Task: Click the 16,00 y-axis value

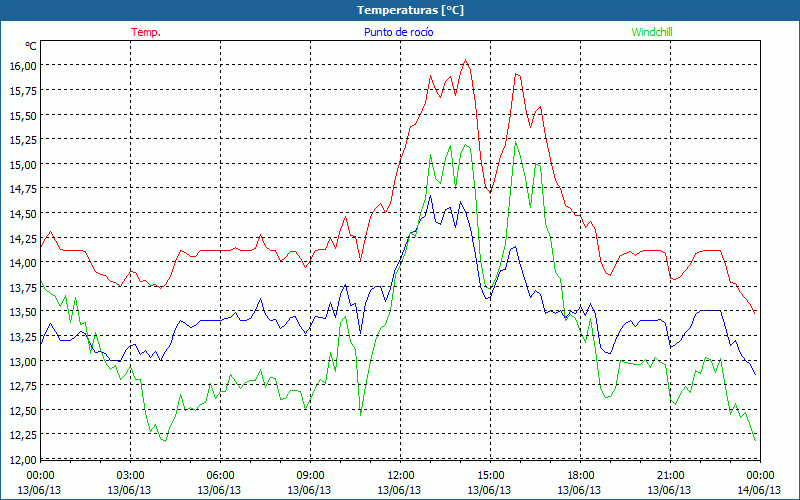Action: tap(23, 66)
